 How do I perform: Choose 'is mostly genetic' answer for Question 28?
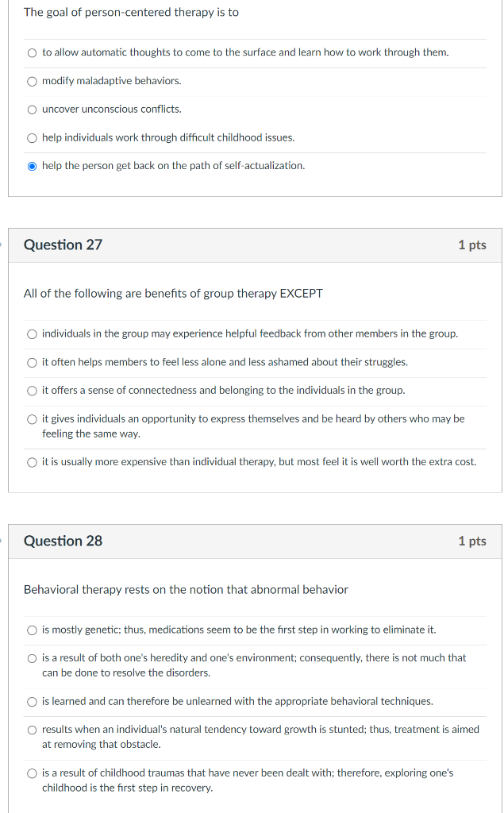[x=33, y=630]
